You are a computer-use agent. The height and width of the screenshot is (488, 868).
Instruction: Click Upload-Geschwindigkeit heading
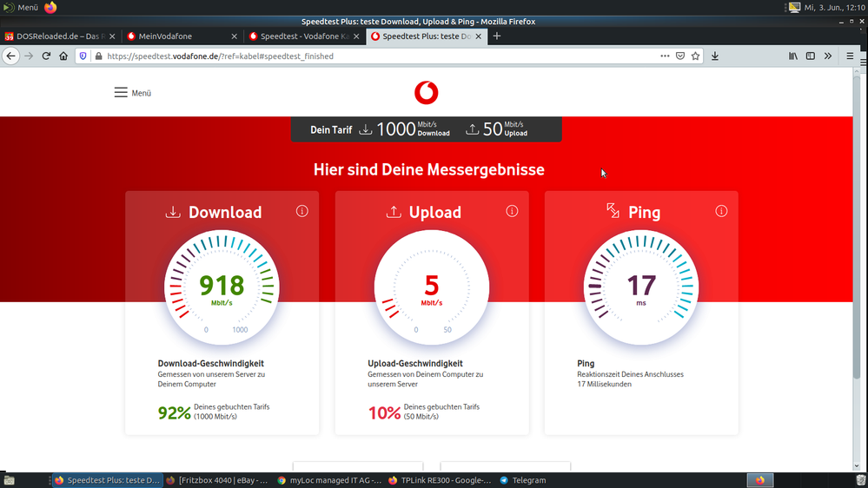pos(415,364)
